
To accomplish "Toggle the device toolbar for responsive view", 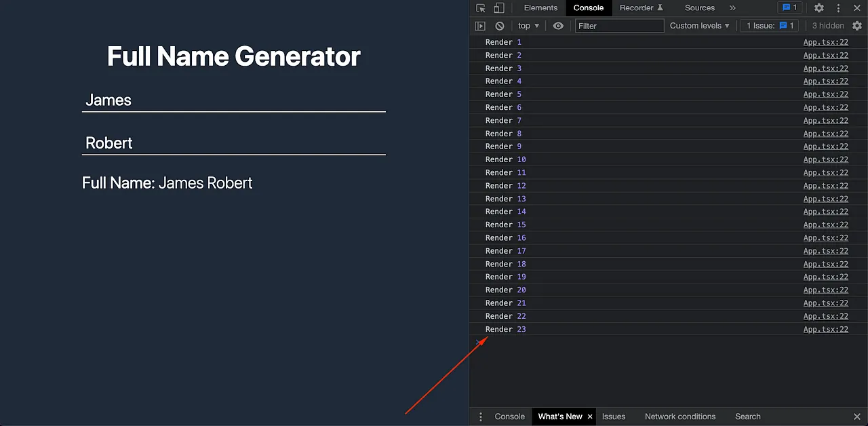I will point(500,7).
